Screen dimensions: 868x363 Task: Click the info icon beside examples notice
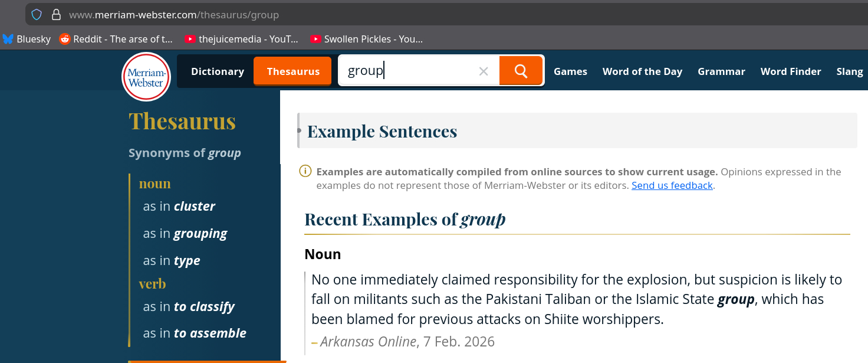click(305, 172)
